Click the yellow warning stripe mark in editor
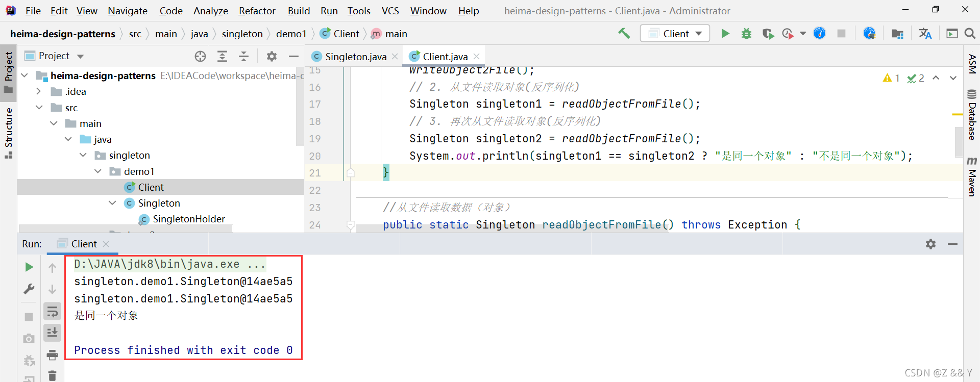 958,114
